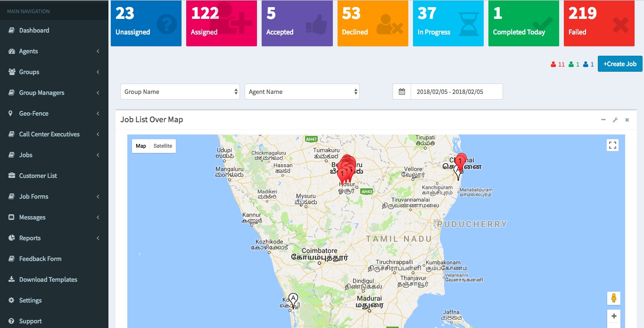
Task: Toggle fullscreen map view
Action: [612, 145]
